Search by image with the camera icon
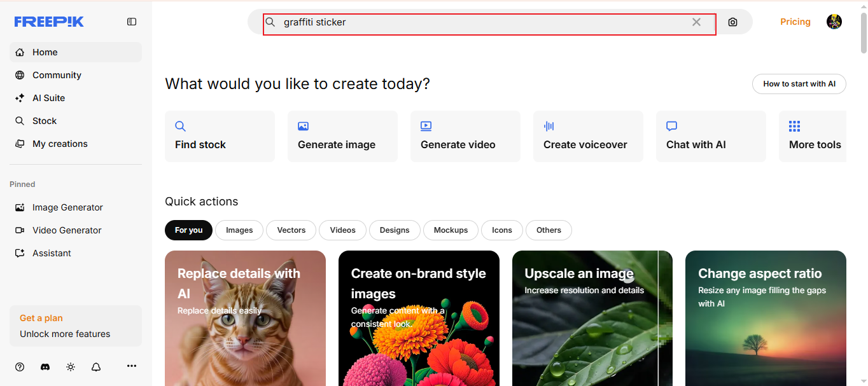868x386 pixels. point(732,22)
